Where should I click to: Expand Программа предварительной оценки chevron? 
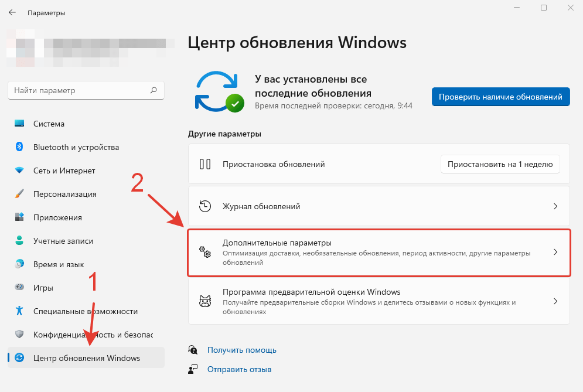point(555,302)
